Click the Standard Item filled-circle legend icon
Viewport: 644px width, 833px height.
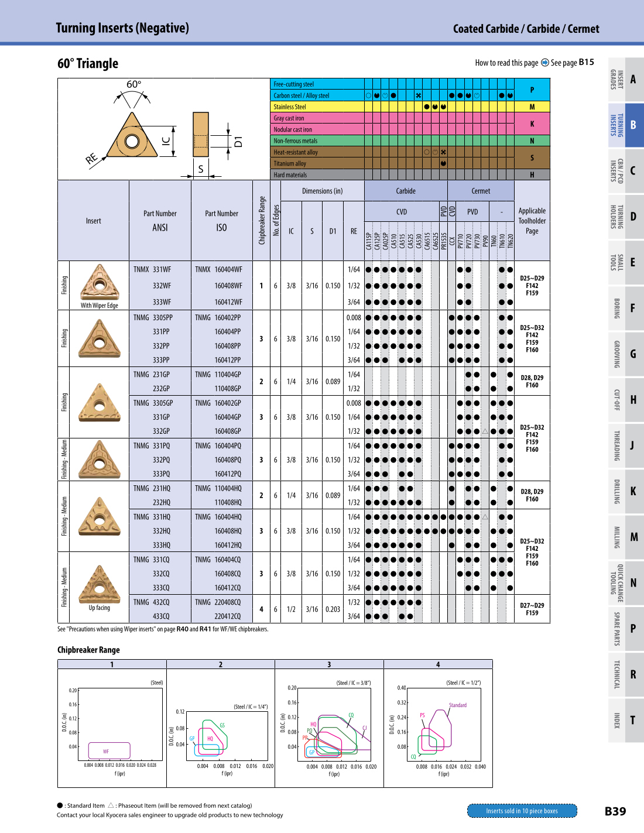(x=60, y=805)
